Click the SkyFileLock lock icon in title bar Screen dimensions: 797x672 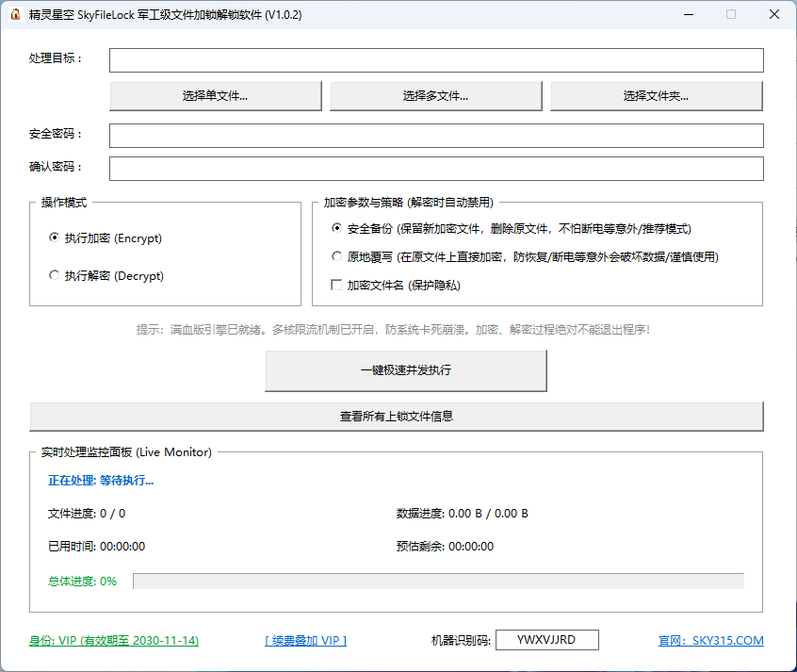(16, 14)
